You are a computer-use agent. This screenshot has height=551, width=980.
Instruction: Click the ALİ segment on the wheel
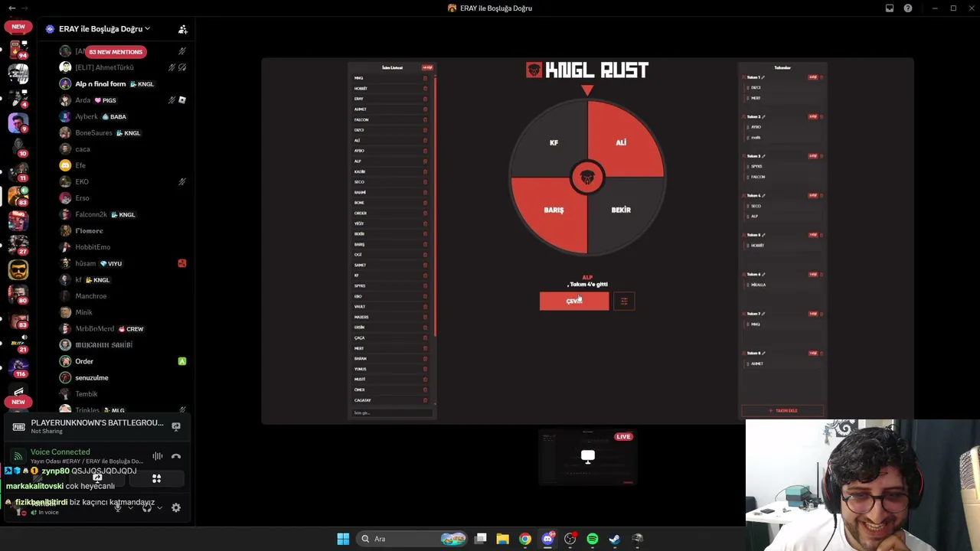click(x=621, y=142)
